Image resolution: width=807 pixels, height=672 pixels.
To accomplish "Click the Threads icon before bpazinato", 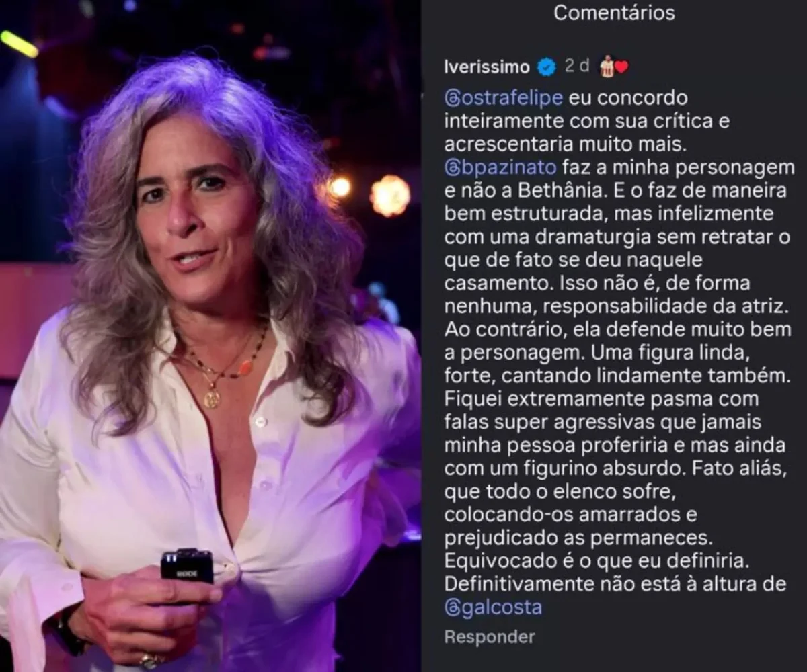I will [x=453, y=167].
